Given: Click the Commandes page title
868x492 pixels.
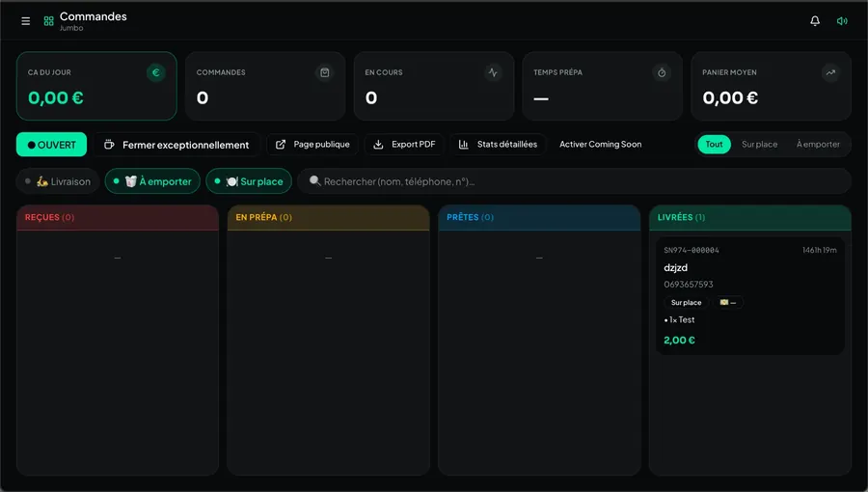Looking at the screenshot, I should coord(93,16).
